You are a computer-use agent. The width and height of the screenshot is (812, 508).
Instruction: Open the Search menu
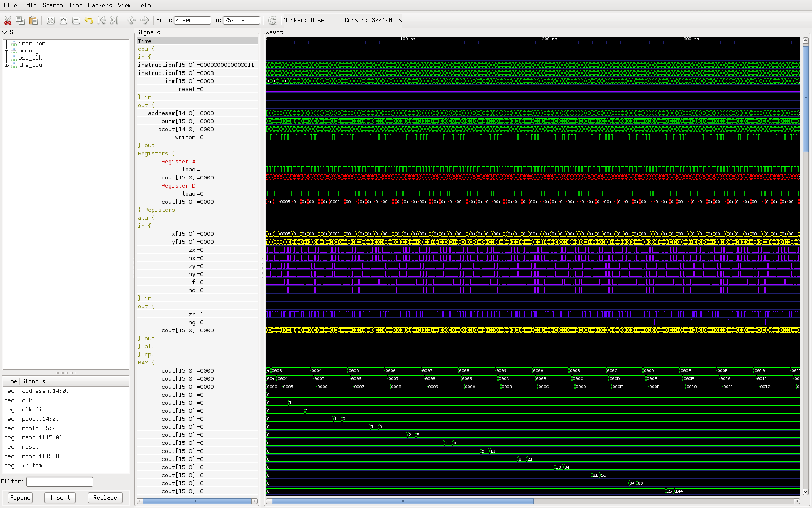coord(52,5)
